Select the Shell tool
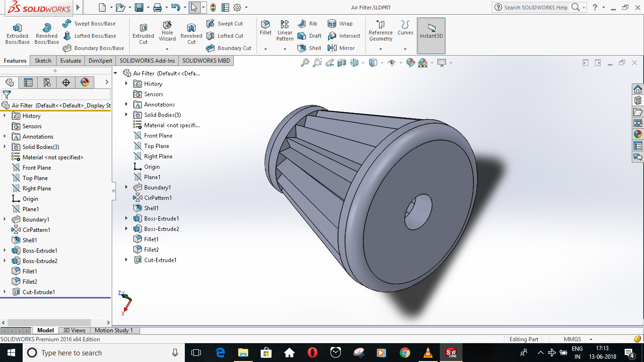 pyautogui.click(x=309, y=48)
